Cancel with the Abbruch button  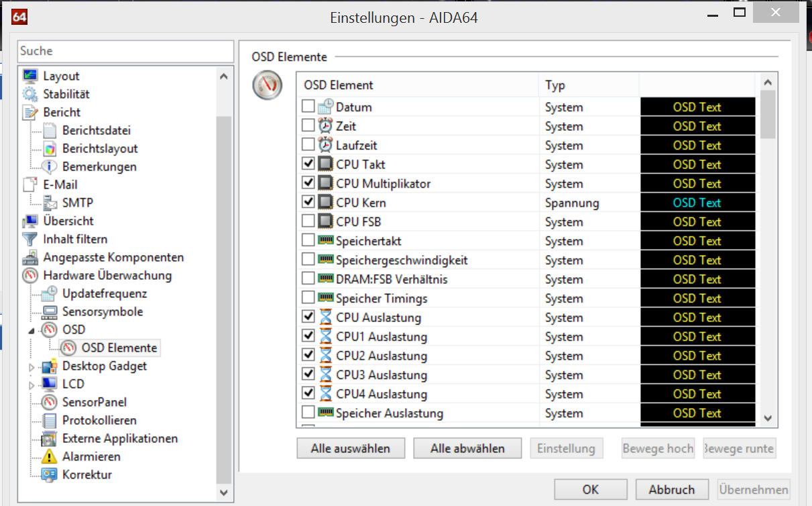pyautogui.click(x=672, y=489)
